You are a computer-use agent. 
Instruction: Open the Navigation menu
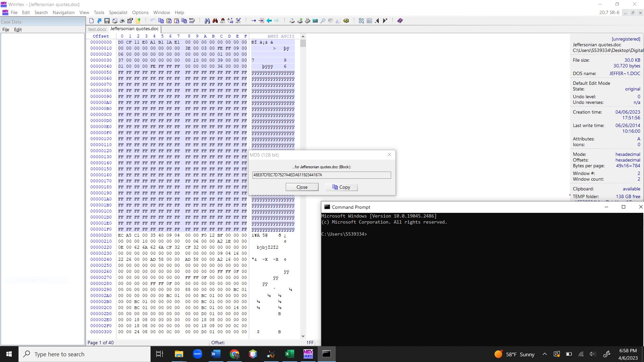pyautogui.click(x=63, y=12)
